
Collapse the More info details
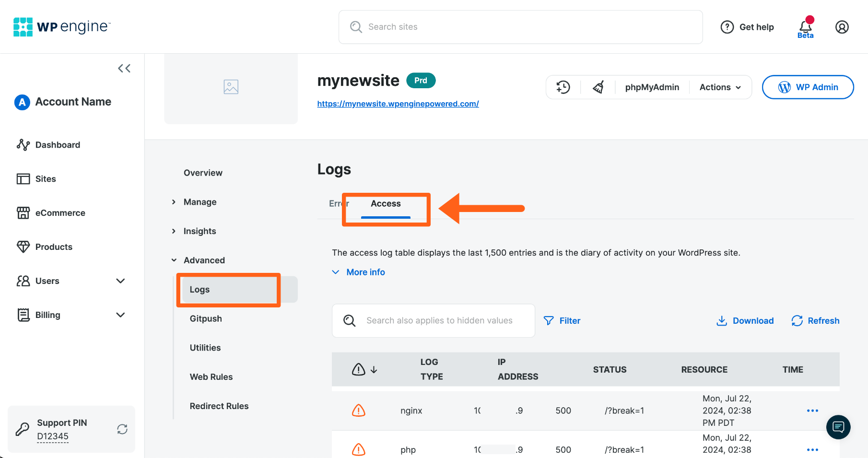(358, 272)
